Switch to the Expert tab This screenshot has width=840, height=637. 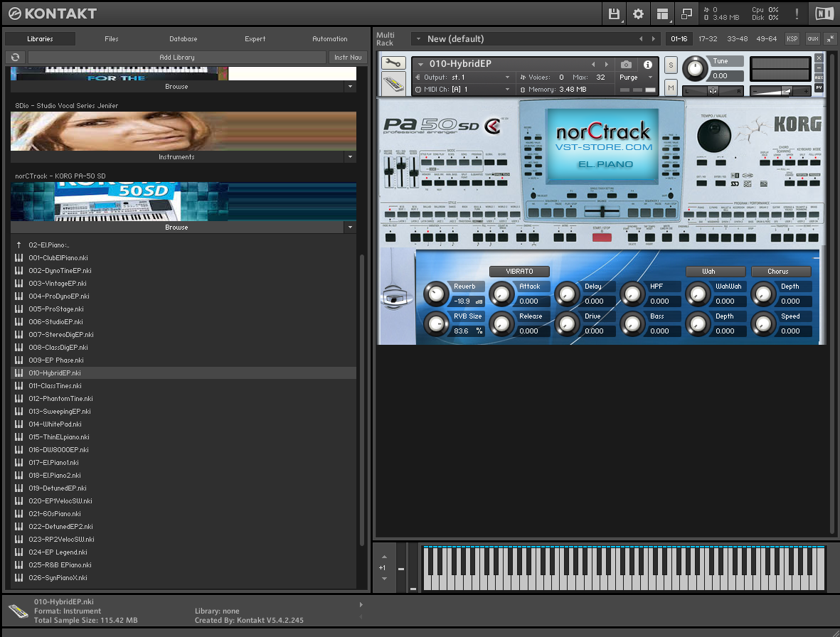pos(255,39)
